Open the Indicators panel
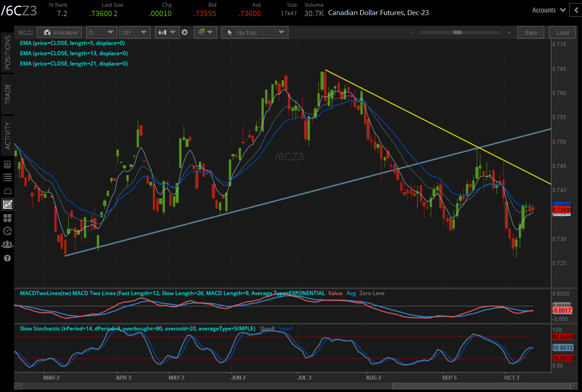The image size is (582, 392). 59,33
